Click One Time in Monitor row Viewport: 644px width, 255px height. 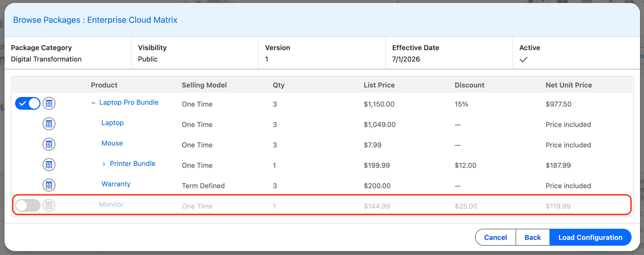(x=197, y=206)
